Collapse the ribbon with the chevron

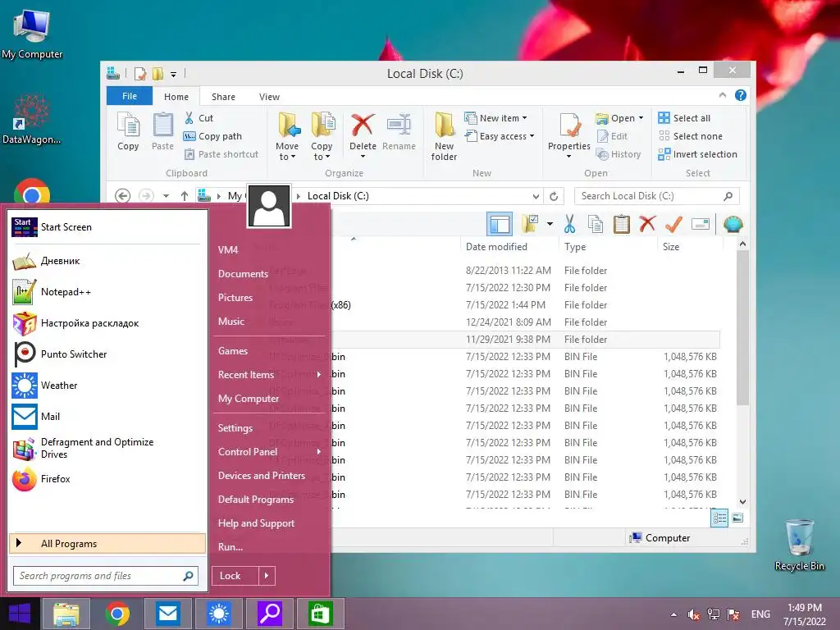[723, 95]
